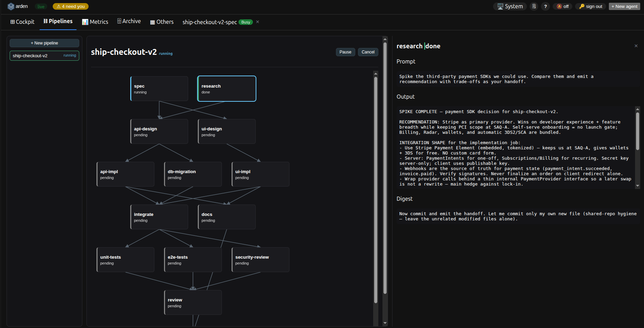
Task: Toggle the notifications off bell button
Action: 563,6
